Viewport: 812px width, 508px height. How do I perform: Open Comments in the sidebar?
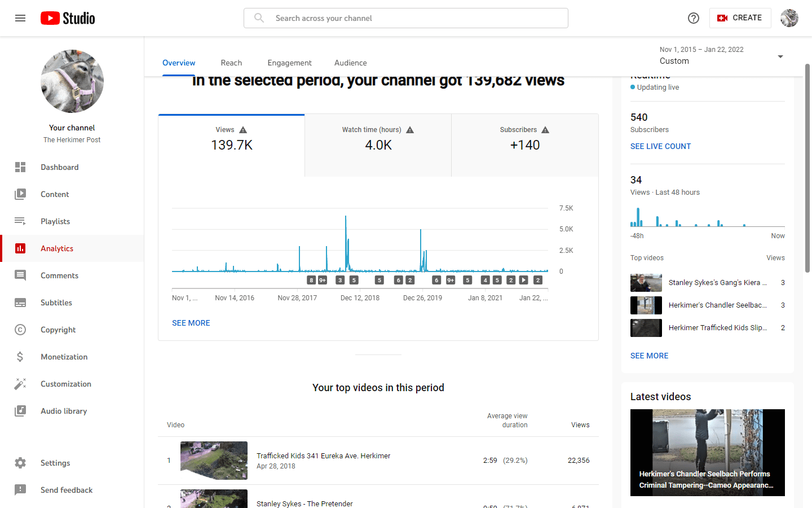[x=72, y=275]
